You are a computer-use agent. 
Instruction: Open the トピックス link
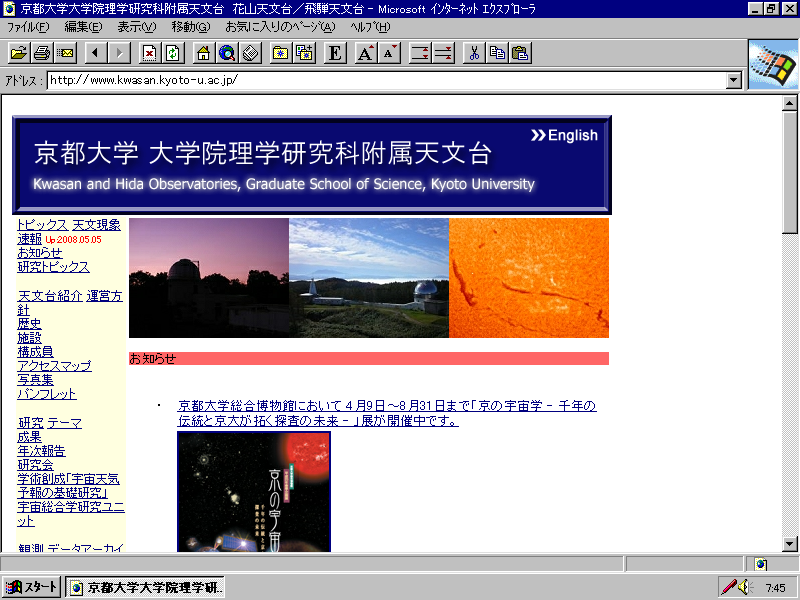pyautogui.click(x=42, y=225)
